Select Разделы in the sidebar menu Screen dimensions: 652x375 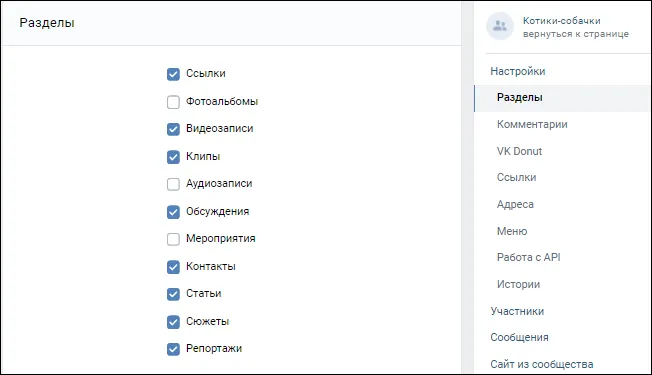point(563,98)
